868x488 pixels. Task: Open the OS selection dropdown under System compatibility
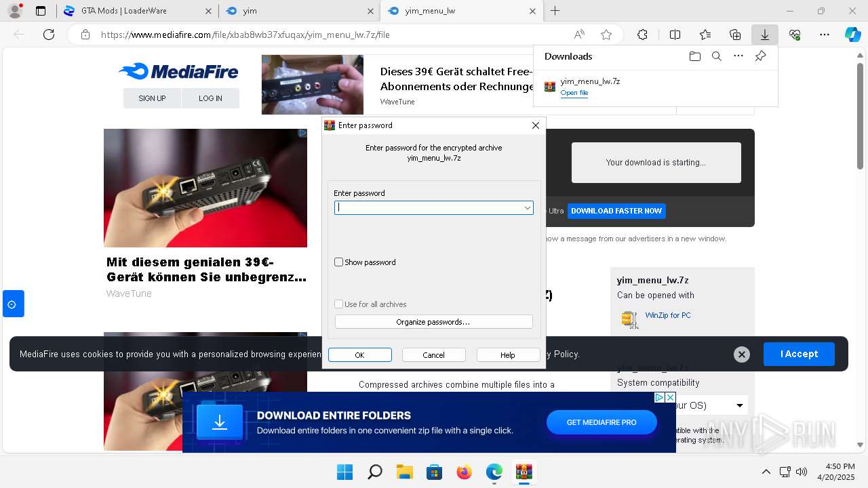pos(739,405)
